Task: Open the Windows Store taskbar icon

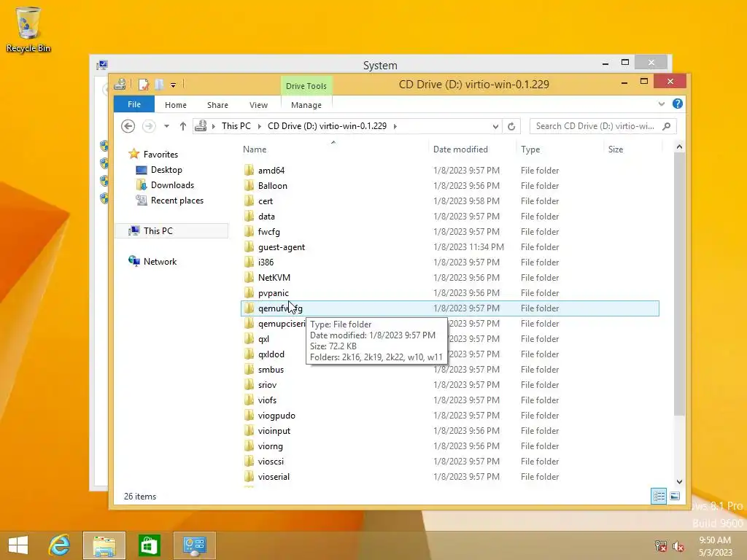Action: (150, 545)
